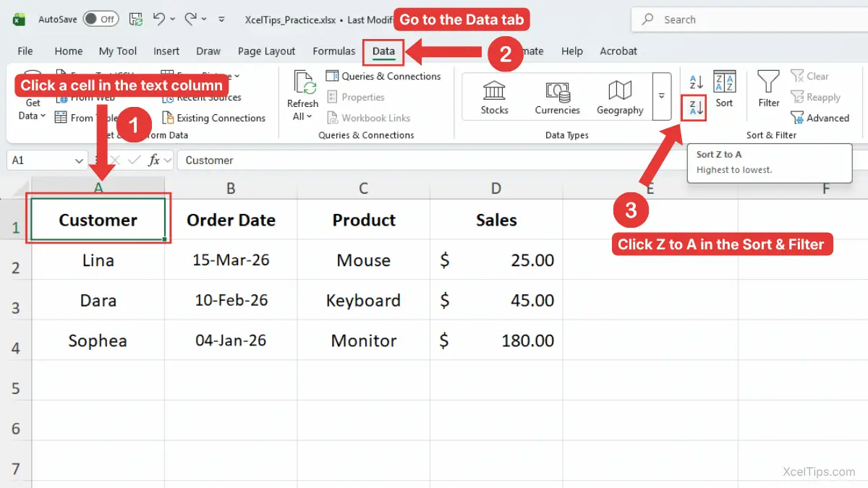Select the Sales header cell

coord(496,220)
